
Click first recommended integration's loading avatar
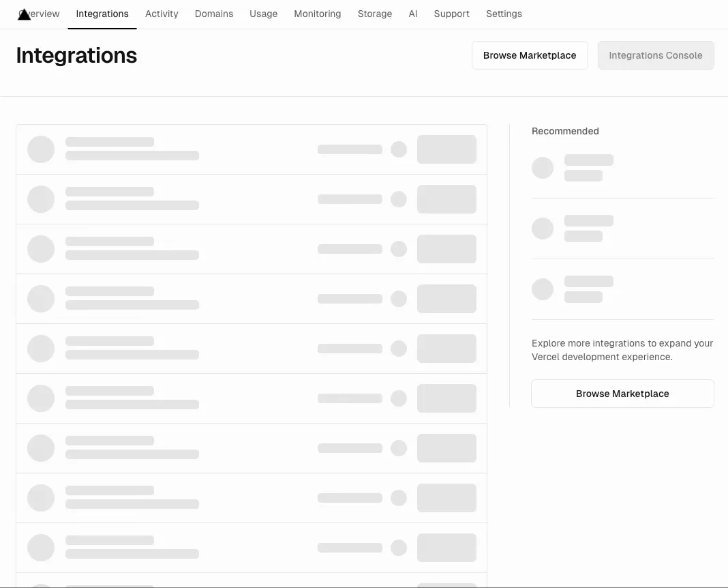point(543,168)
